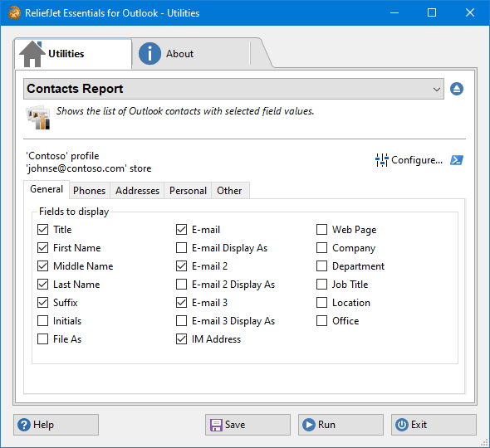Check the Location checkbox
Image resolution: width=490 pixels, height=448 pixels.
click(322, 303)
